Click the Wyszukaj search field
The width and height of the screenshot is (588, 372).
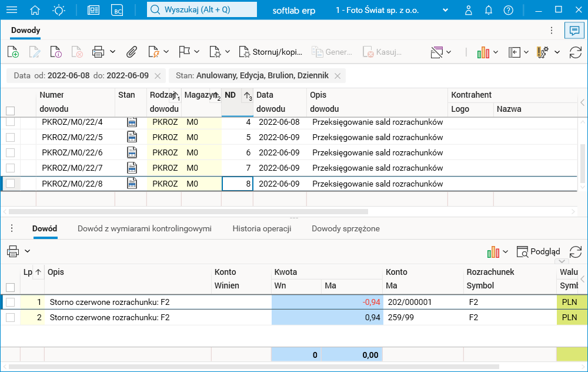coord(202,10)
